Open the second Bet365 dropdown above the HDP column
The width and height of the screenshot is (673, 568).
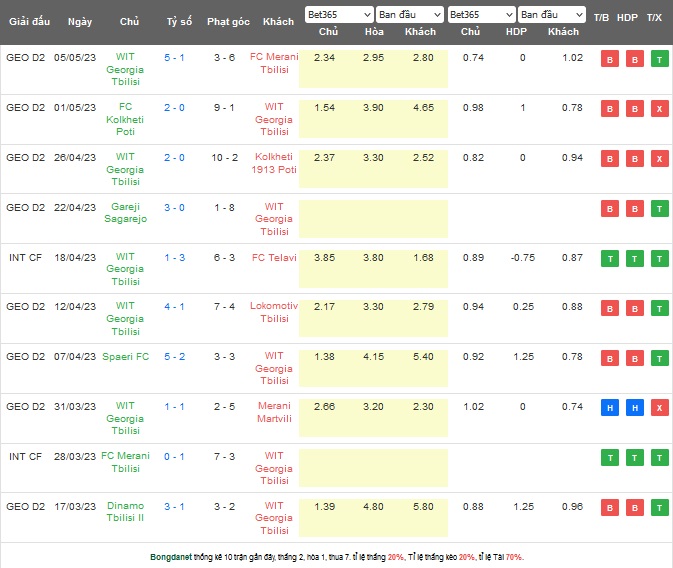coord(481,15)
